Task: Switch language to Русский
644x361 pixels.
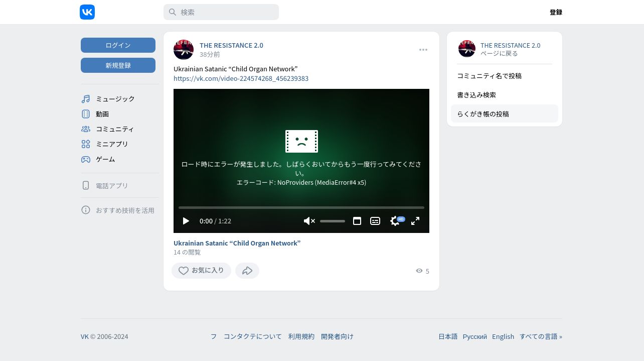Action: click(x=475, y=336)
